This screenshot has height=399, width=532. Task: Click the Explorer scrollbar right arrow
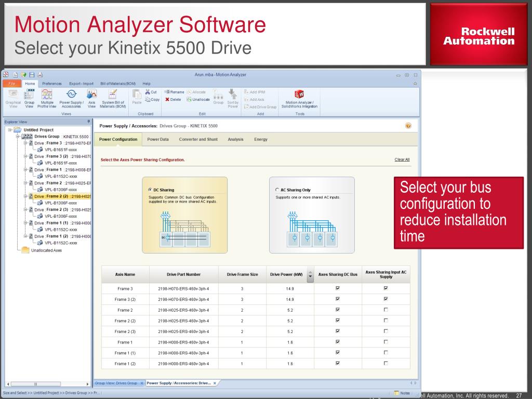coord(87,384)
